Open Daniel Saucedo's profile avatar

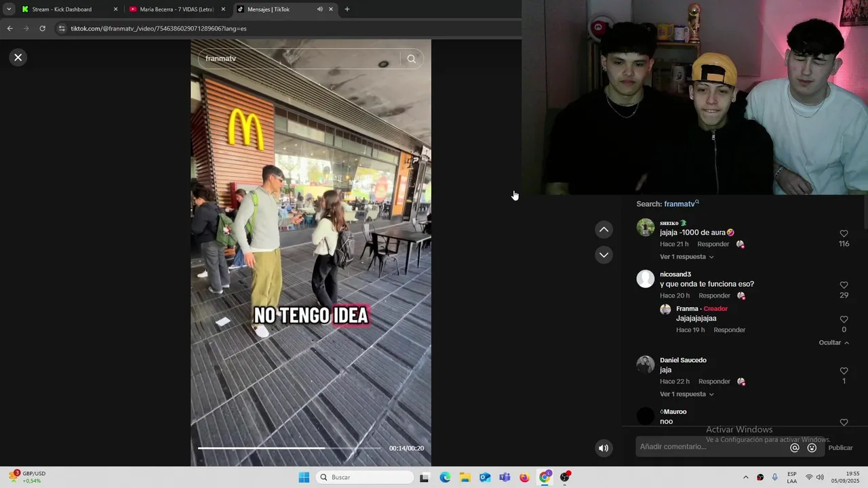[x=646, y=365]
